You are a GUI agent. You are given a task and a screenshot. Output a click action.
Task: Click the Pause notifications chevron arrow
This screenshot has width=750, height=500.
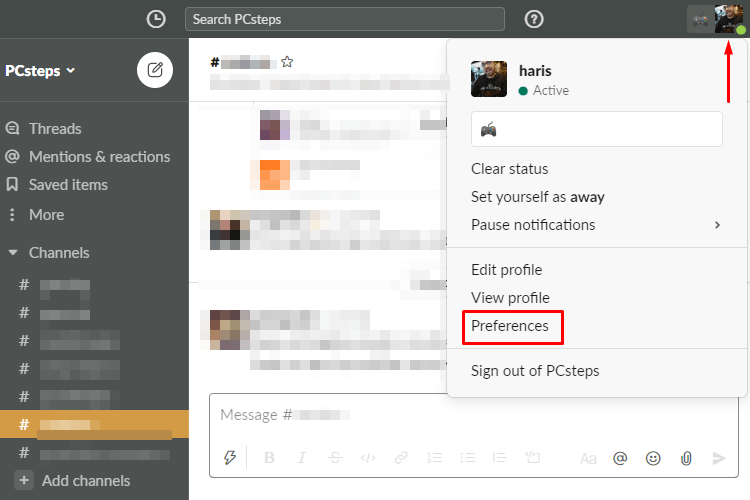pyautogui.click(x=717, y=225)
